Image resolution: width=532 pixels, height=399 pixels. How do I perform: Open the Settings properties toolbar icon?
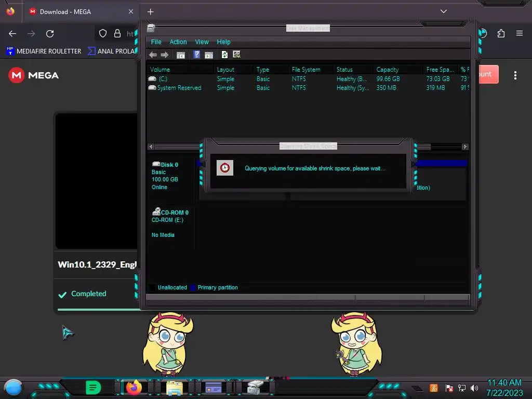(x=236, y=55)
